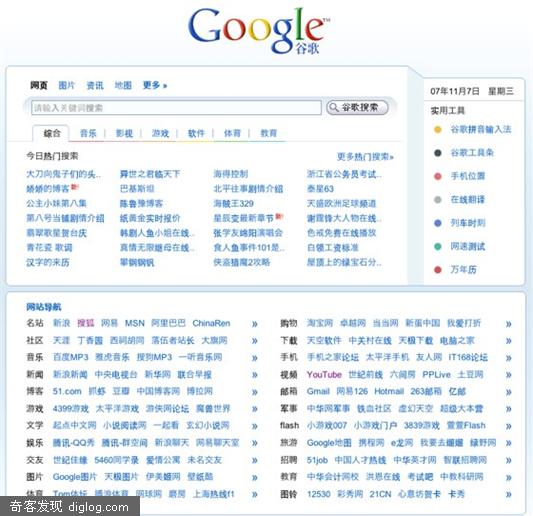This screenshot has height=516, width=533.
Task: Open the 列车时刻 tool link
Action: point(468,223)
